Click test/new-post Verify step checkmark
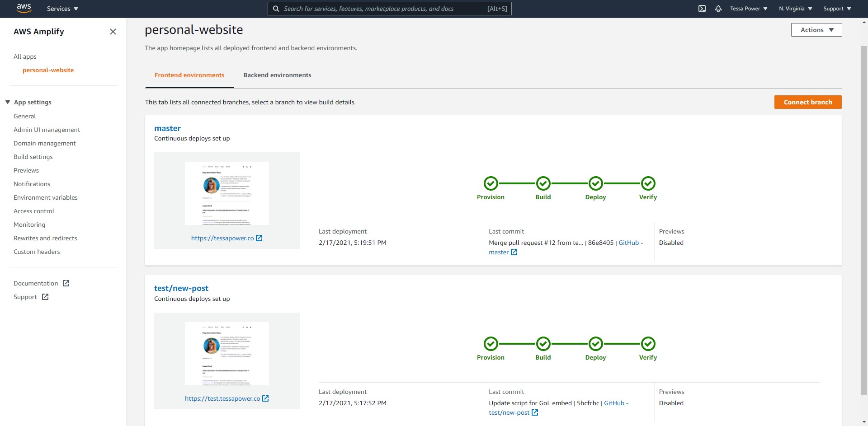 point(648,344)
